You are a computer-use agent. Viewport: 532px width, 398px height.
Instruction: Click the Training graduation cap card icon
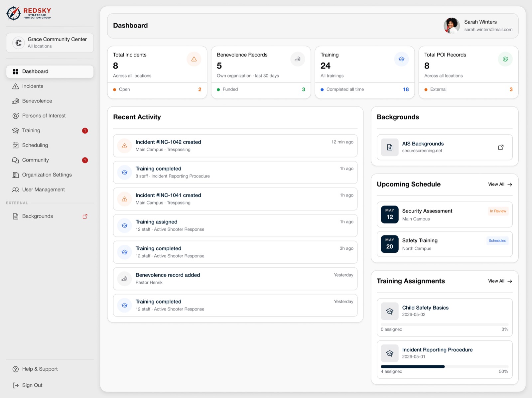[x=401, y=59]
